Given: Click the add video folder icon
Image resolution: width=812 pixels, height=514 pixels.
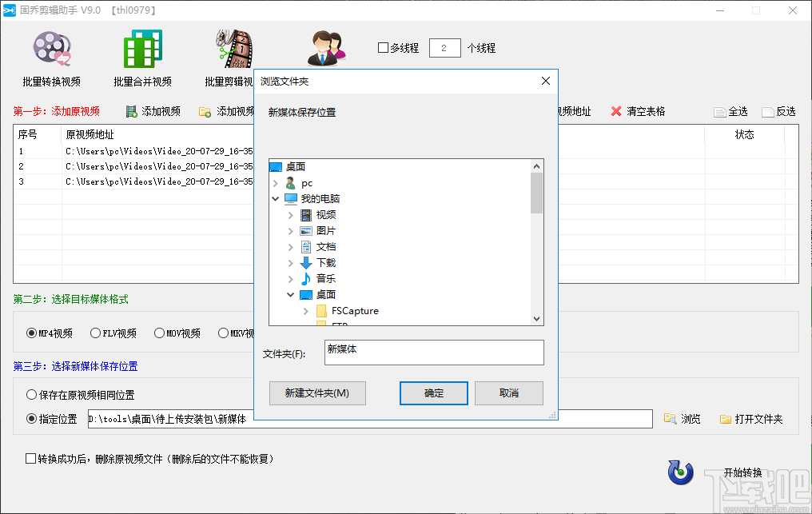Looking at the screenshot, I should click(x=205, y=111).
